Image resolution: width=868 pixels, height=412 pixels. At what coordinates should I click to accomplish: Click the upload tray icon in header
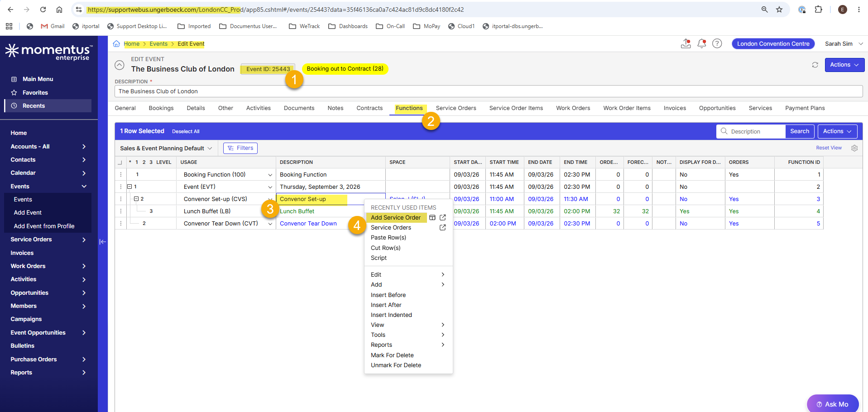pyautogui.click(x=686, y=43)
